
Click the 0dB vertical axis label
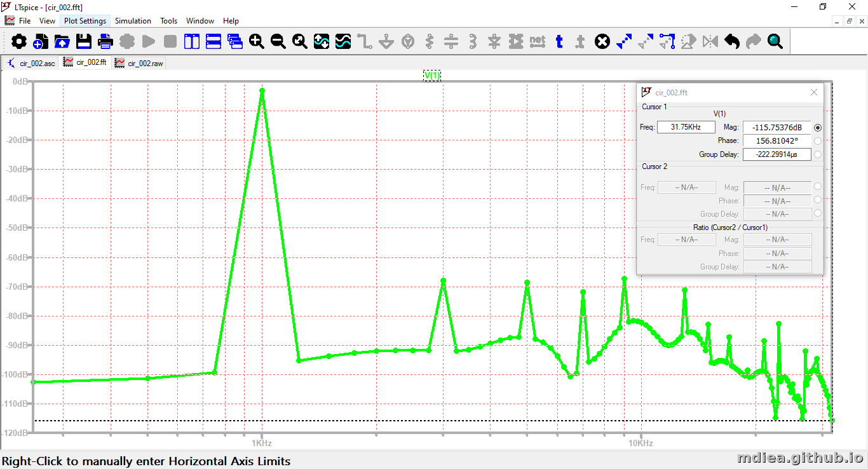(x=20, y=82)
